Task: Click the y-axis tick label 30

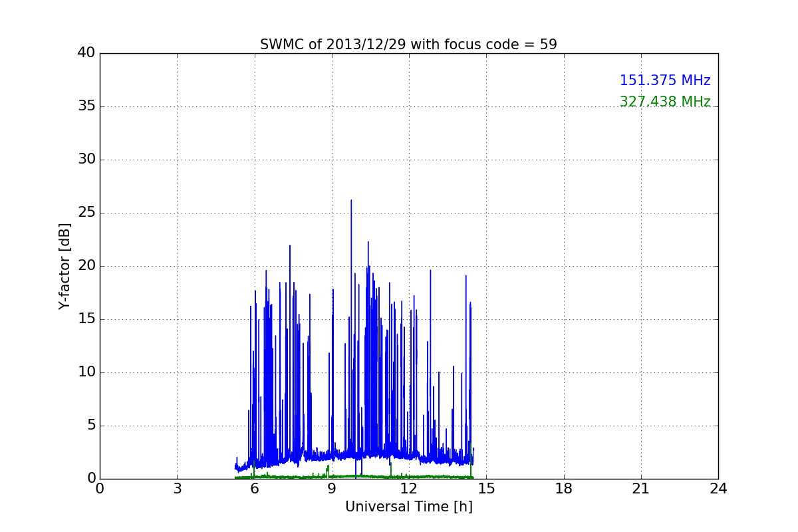Action: 86,160
